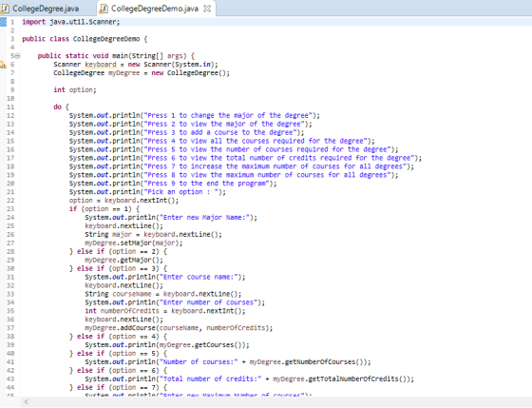Click string "Press 6 to view the total number of credits"
Image resolution: width=532 pixels, height=408 pixels.
point(279,158)
